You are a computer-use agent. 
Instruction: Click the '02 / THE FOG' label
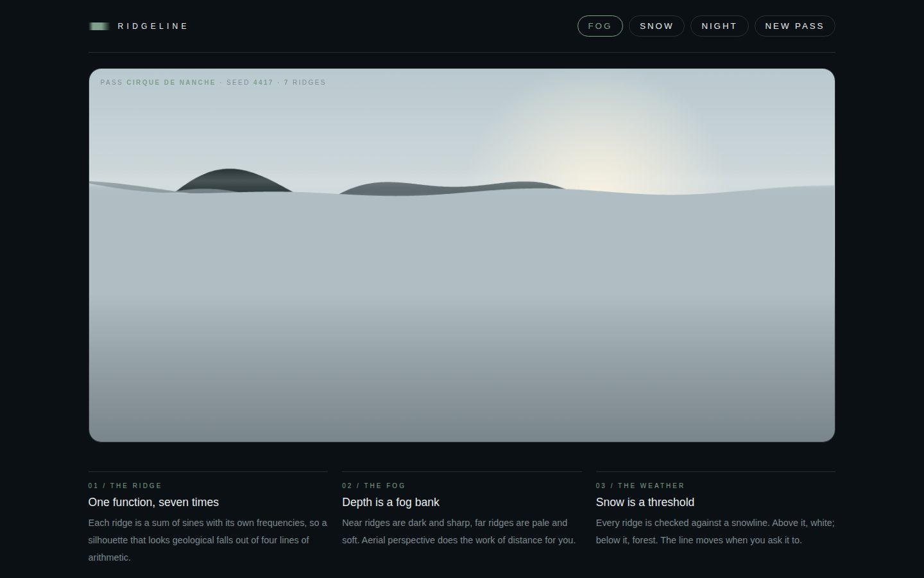click(x=374, y=486)
